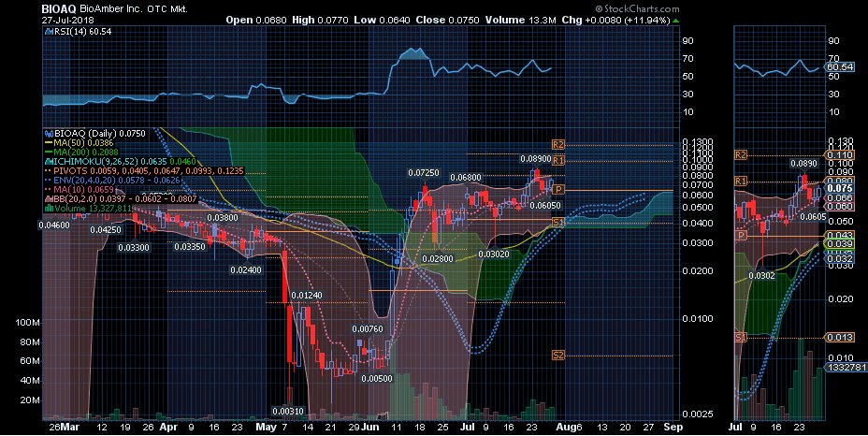
Task: Select the S1 pivot tag on main chart
Action: pos(558,222)
